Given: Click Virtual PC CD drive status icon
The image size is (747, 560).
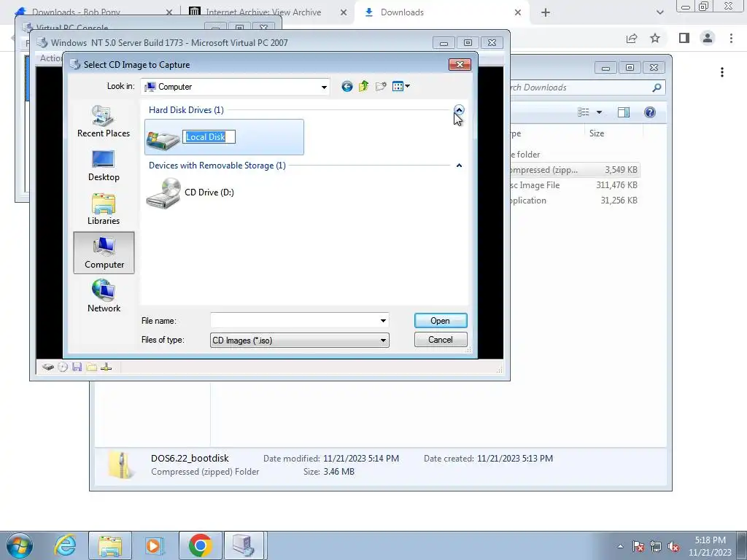Looking at the screenshot, I should (x=63, y=367).
